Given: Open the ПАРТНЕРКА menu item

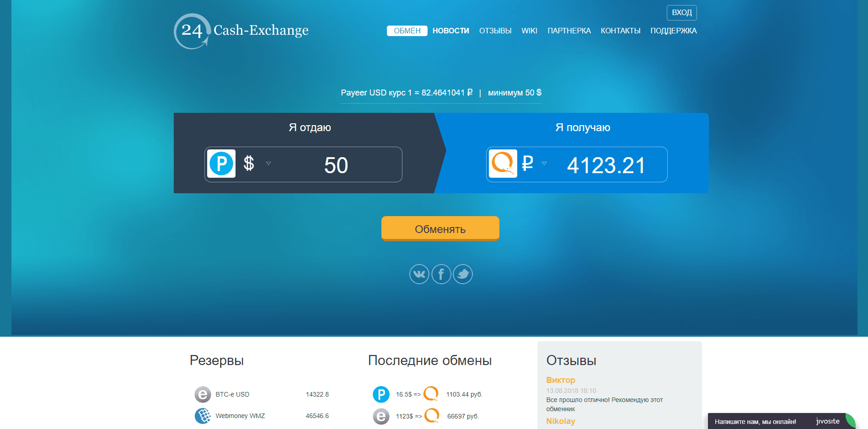Looking at the screenshot, I should click(x=569, y=31).
